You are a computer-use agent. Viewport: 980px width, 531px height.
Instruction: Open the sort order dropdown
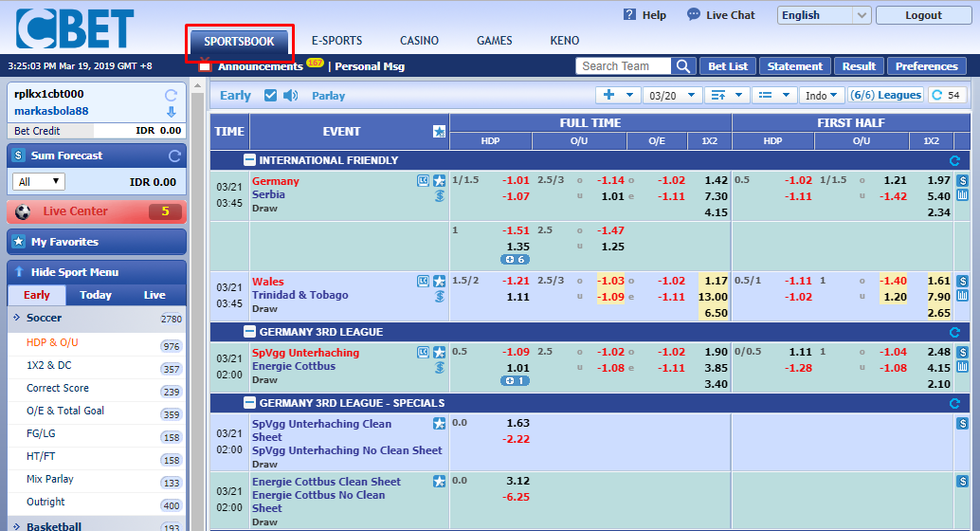coord(726,95)
